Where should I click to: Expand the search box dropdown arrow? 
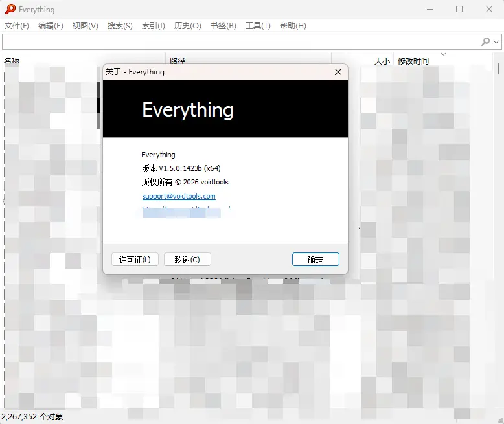496,42
